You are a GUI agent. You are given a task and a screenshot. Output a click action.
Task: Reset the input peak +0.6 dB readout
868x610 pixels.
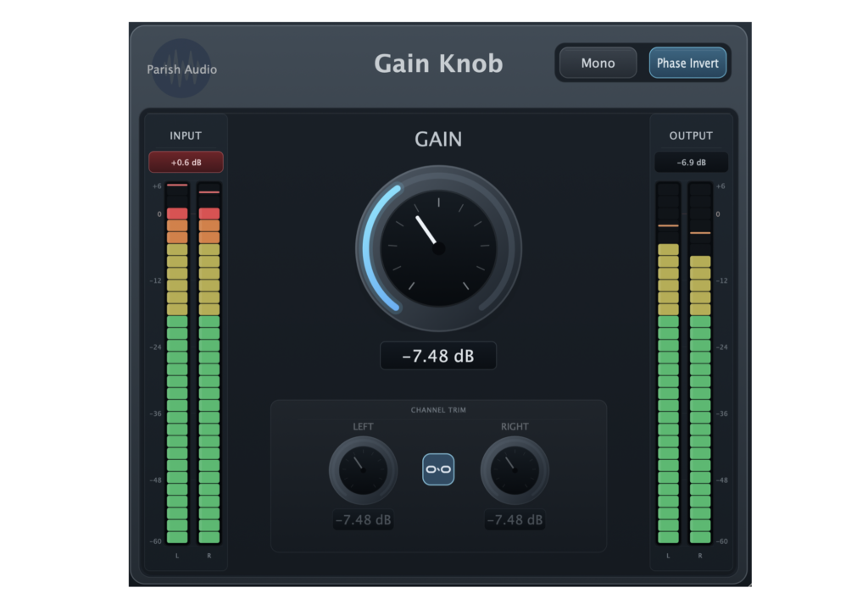pos(186,162)
